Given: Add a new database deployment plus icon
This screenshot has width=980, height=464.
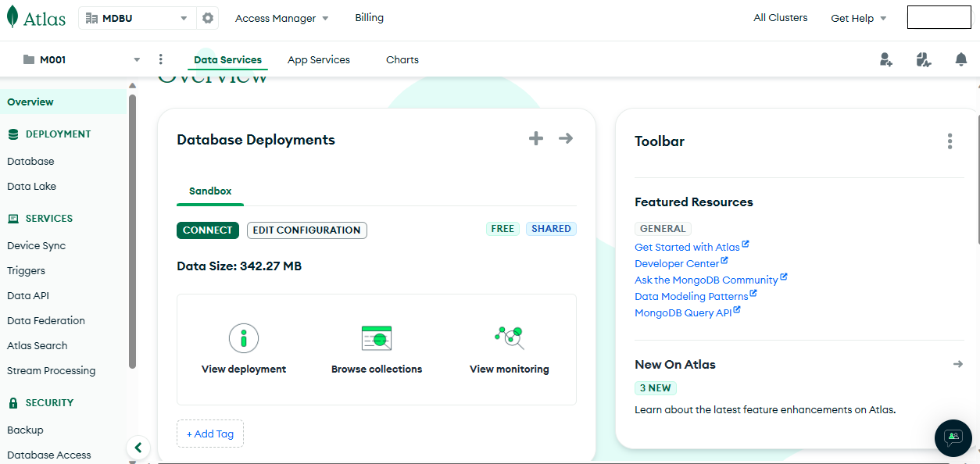Looking at the screenshot, I should 536,138.
